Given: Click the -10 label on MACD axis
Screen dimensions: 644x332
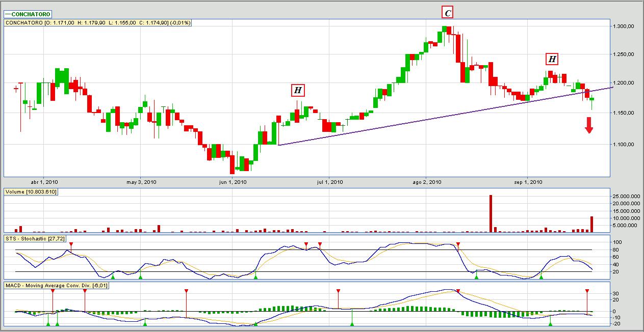Looking at the screenshot, I should tap(617, 317).
